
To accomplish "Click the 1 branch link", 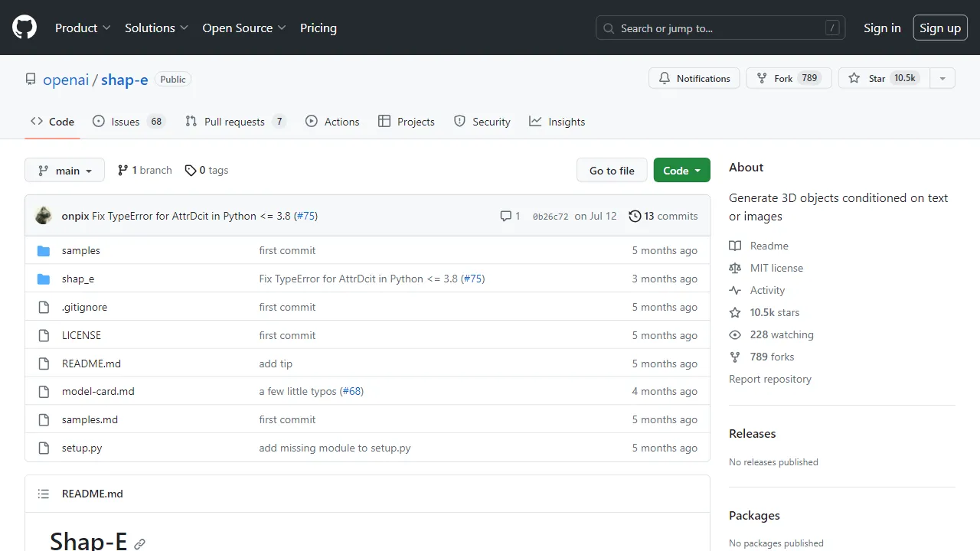I will pos(145,170).
